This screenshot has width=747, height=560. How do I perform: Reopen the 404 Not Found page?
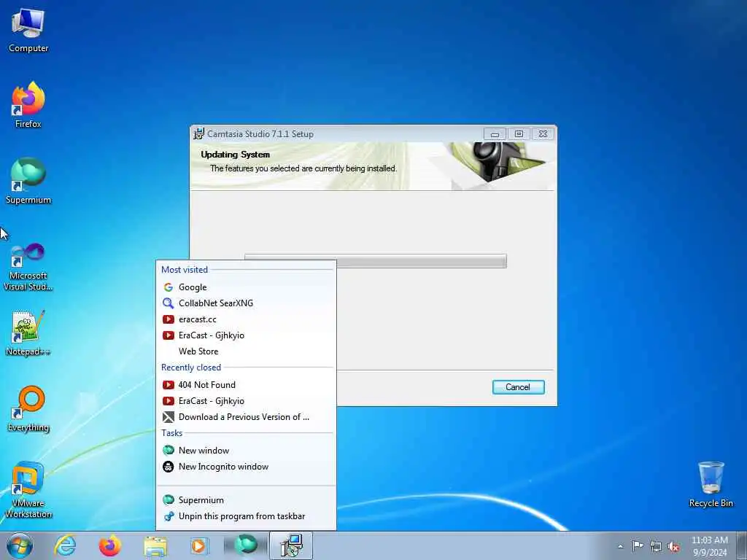(246, 385)
